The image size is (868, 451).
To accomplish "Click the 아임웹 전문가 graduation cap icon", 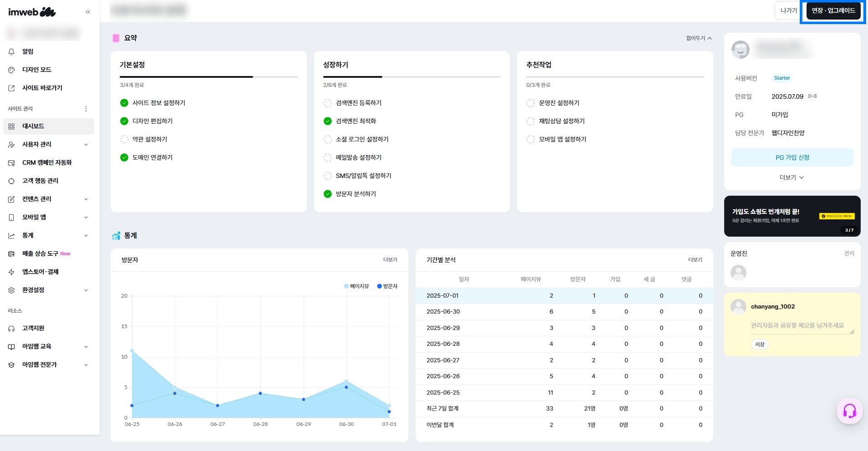I will click(x=11, y=365).
